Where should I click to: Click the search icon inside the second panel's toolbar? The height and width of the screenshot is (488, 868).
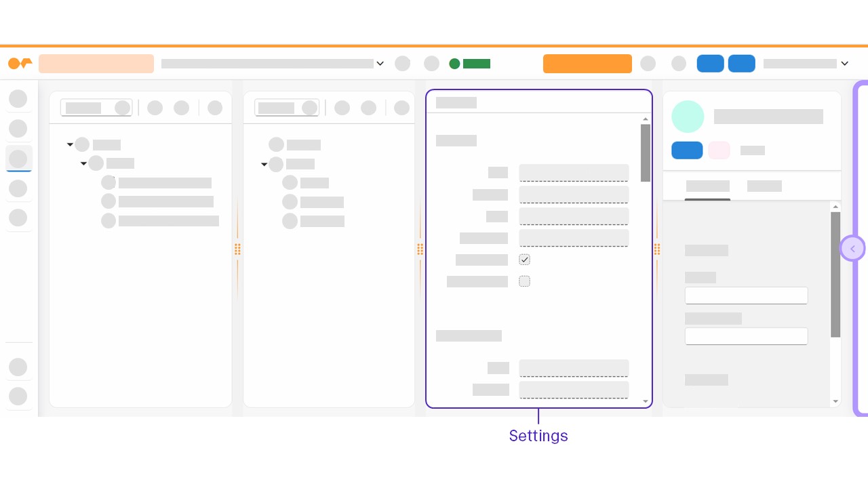(309, 107)
